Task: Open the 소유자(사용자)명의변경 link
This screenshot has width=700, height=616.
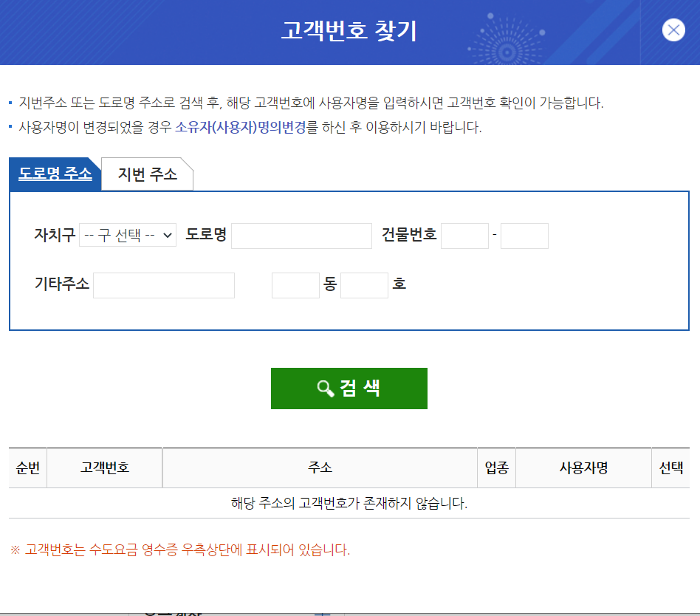Action: pyautogui.click(x=240, y=127)
